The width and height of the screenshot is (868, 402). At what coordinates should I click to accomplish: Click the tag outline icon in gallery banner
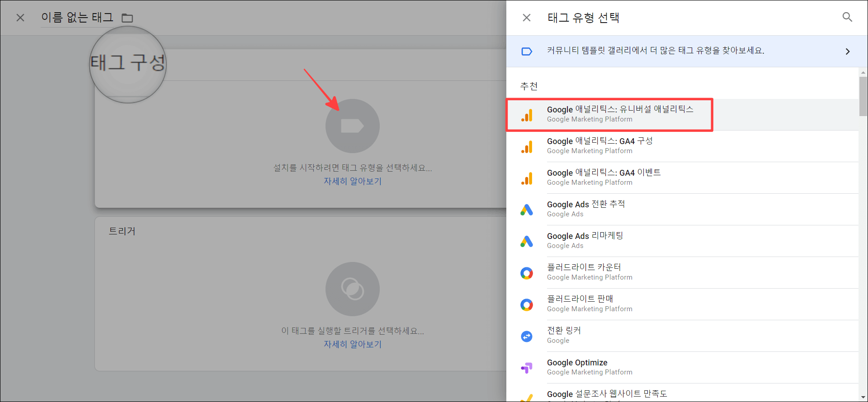click(527, 51)
